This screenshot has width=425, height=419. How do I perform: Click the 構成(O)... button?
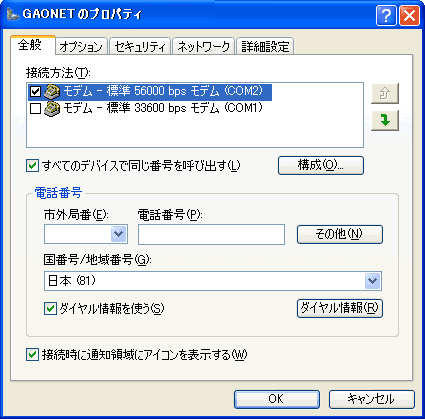[x=321, y=165]
